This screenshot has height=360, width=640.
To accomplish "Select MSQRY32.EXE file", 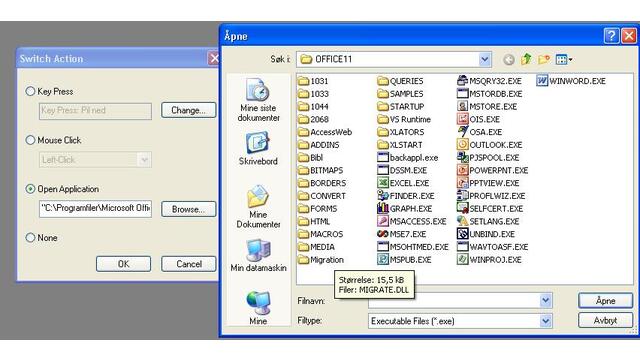I will tap(489, 81).
